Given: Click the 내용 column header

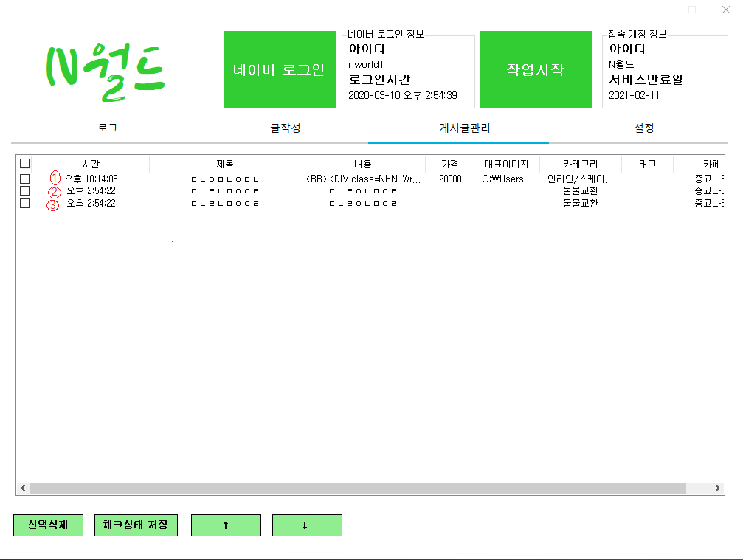Looking at the screenshot, I should click(x=362, y=164).
